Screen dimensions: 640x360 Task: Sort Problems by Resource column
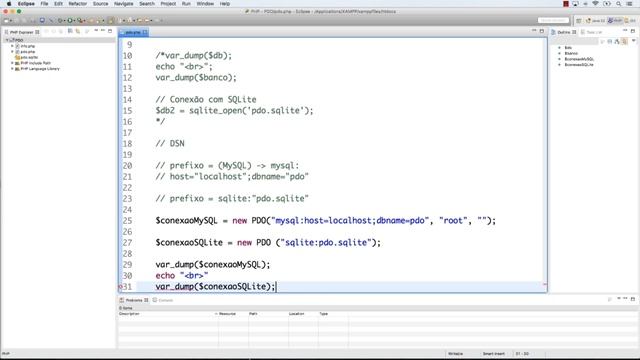(x=233, y=314)
